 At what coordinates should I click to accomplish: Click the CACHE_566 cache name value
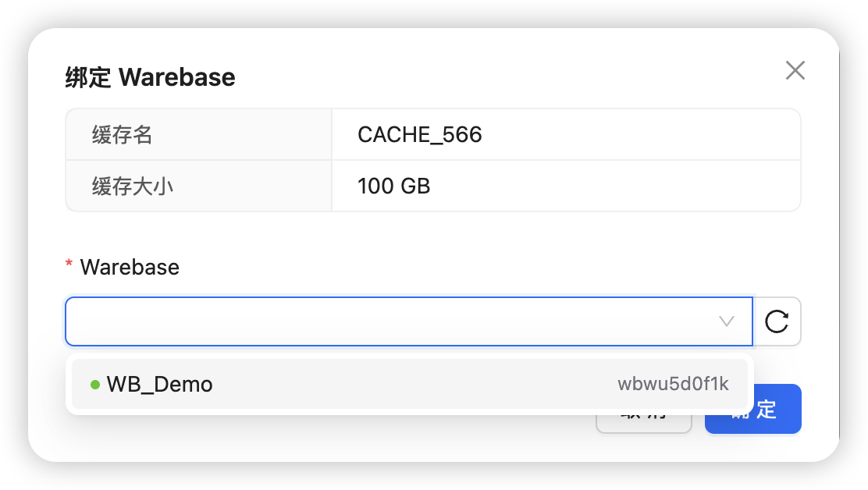pos(420,134)
